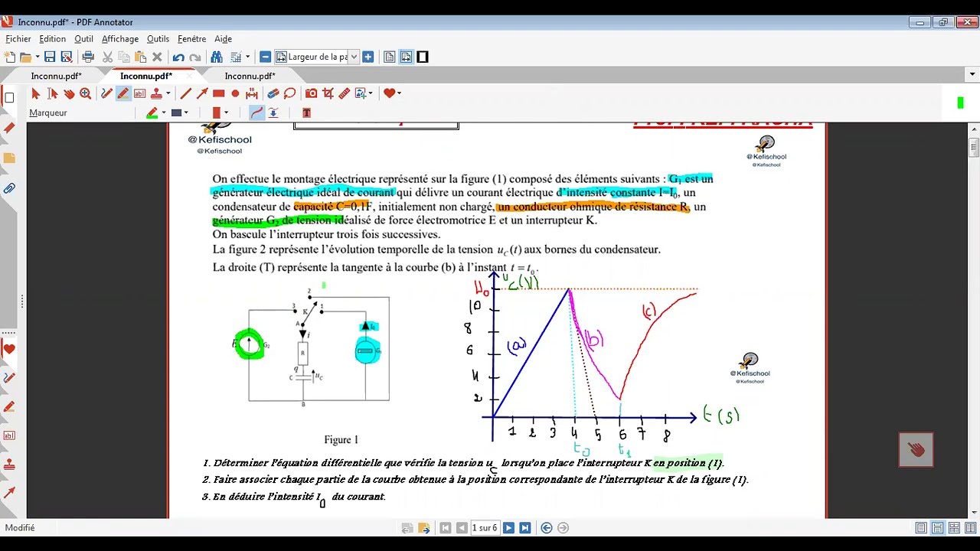This screenshot has width=980, height=551.
Task: Select the Stamp tool
Action: point(156,93)
